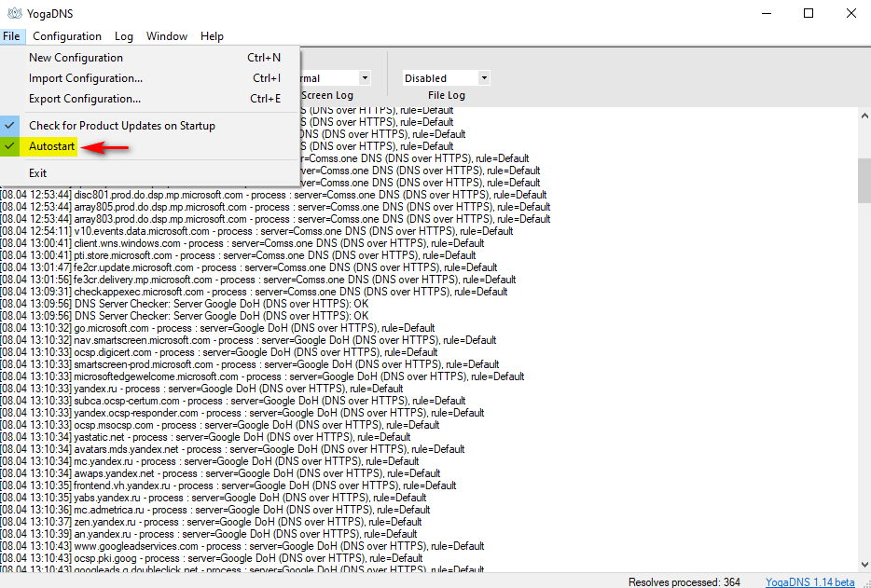The width and height of the screenshot is (871, 588).
Task: Select Import Configuration... menu entry
Action: coord(150,78)
